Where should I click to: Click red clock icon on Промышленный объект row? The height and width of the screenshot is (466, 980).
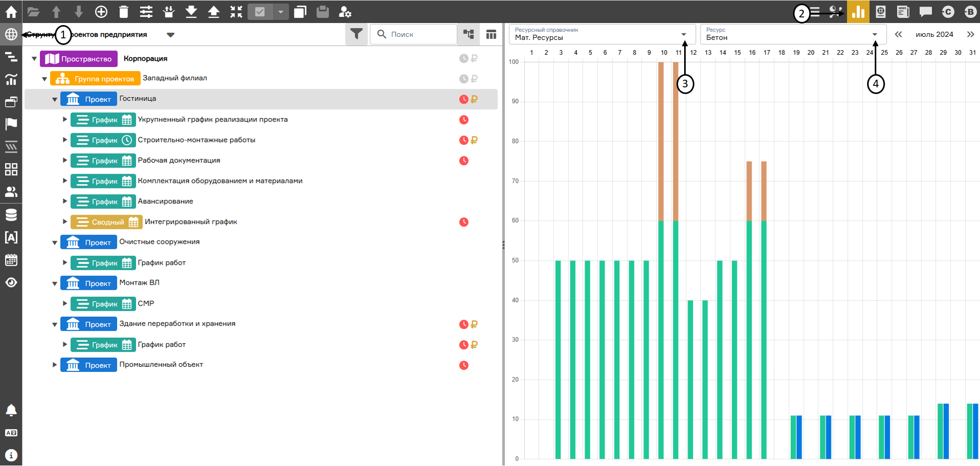[x=464, y=365]
